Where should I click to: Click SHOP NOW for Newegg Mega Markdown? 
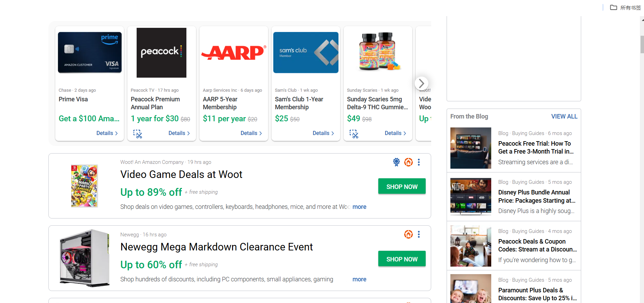[x=402, y=259]
